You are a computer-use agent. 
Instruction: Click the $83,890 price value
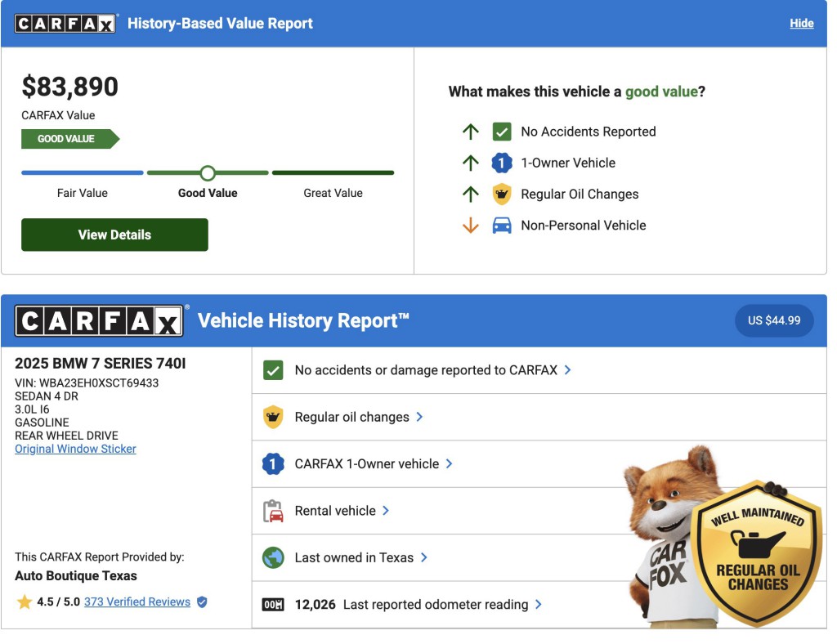pyautogui.click(x=70, y=87)
